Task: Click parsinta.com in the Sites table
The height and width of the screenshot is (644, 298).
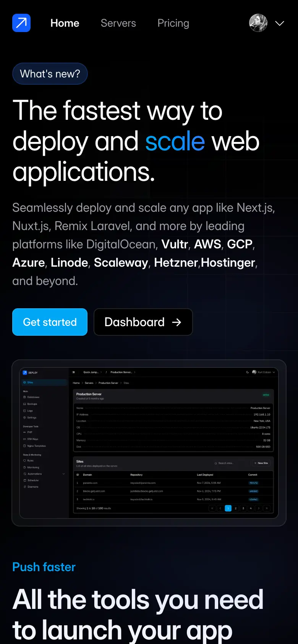Action: (x=90, y=483)
